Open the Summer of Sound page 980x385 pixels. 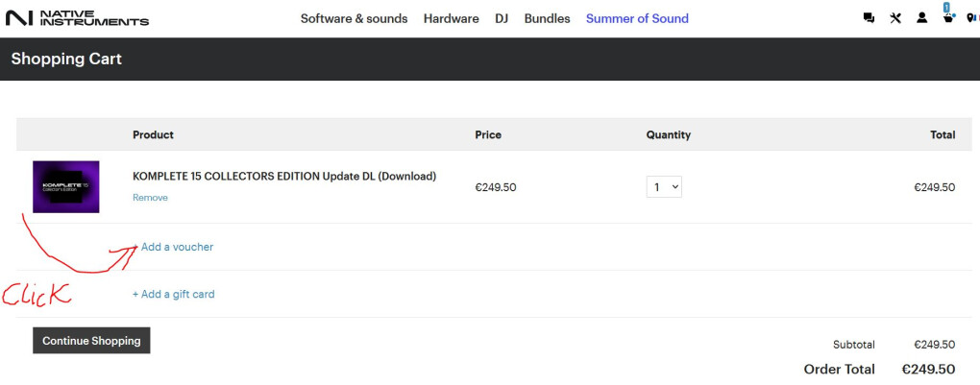[637, 19]
